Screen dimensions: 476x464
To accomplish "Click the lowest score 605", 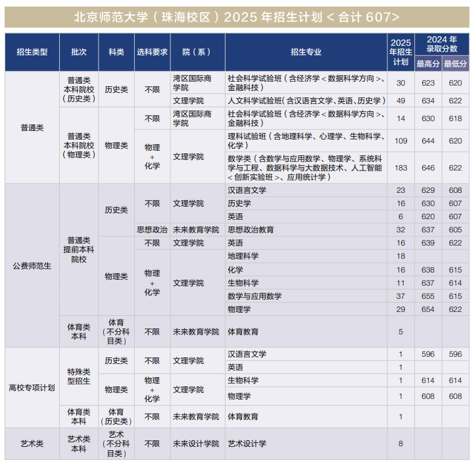I will point(456,230).
